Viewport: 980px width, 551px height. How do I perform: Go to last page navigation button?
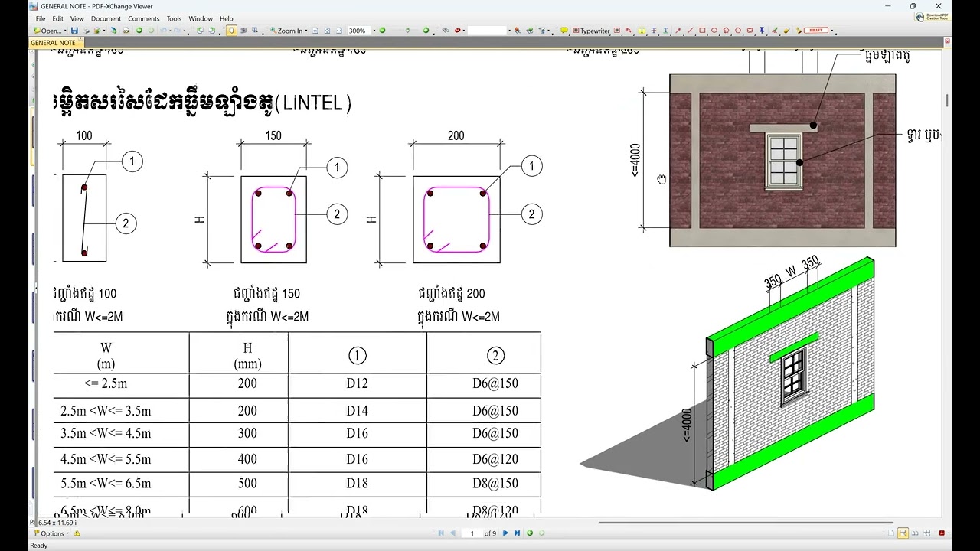point(517,533)
